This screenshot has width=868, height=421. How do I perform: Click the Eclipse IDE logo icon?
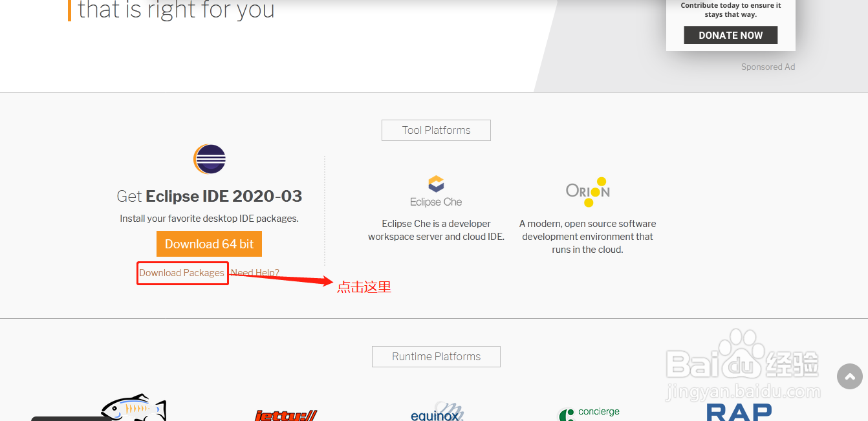210,159
